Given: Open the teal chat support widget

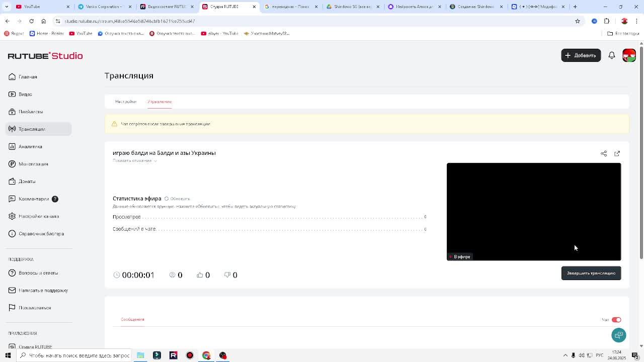Looking at the screenshot, I should pyautogui.click(x=618, y=335).
